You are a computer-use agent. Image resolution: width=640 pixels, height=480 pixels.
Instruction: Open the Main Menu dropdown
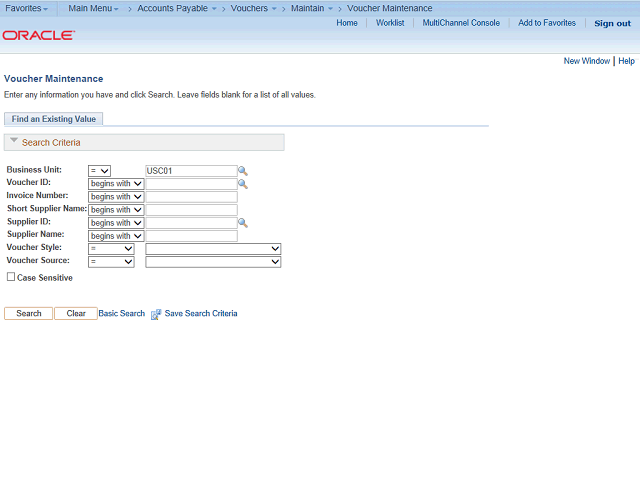(93, 8)
